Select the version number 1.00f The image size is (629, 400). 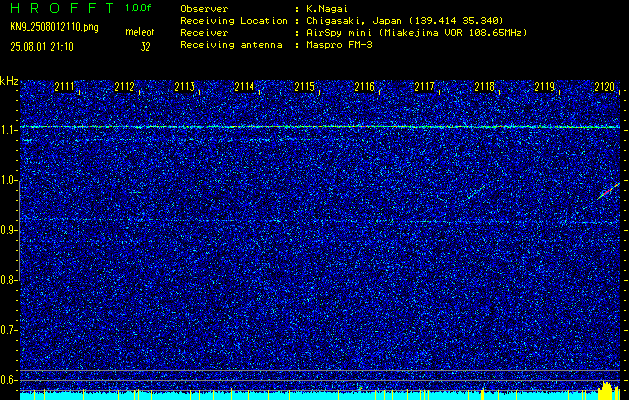click(138, 8)
